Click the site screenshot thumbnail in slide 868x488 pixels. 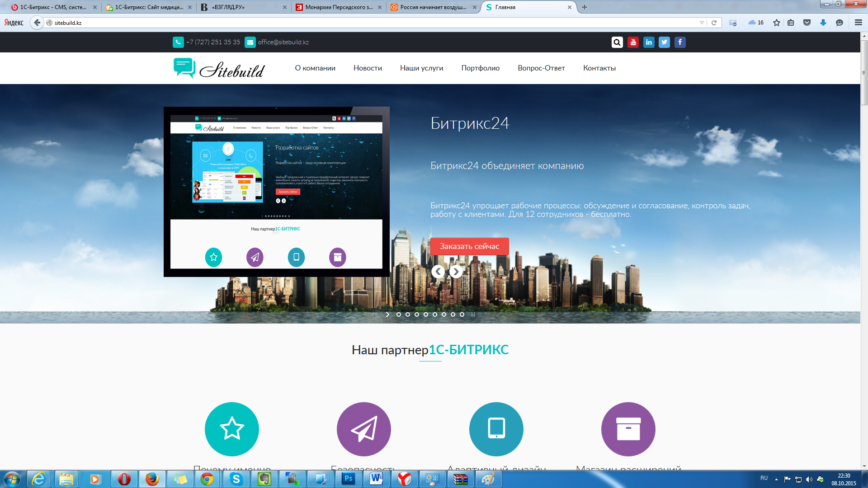pos(276,192)
